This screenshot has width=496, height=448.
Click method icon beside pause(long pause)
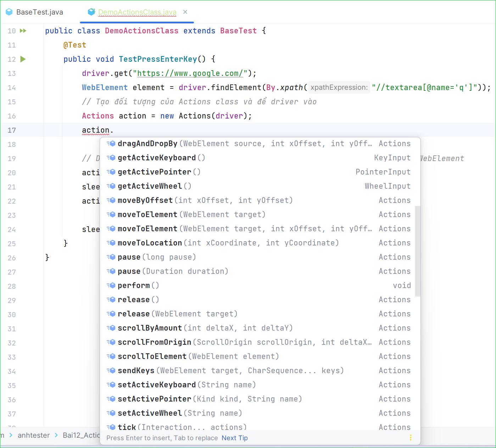111,257
